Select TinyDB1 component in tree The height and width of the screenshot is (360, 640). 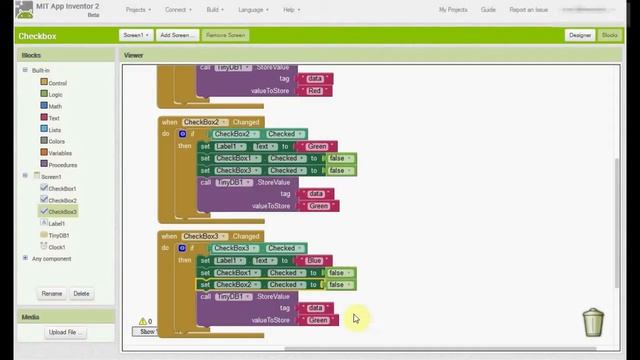point(54,236)
